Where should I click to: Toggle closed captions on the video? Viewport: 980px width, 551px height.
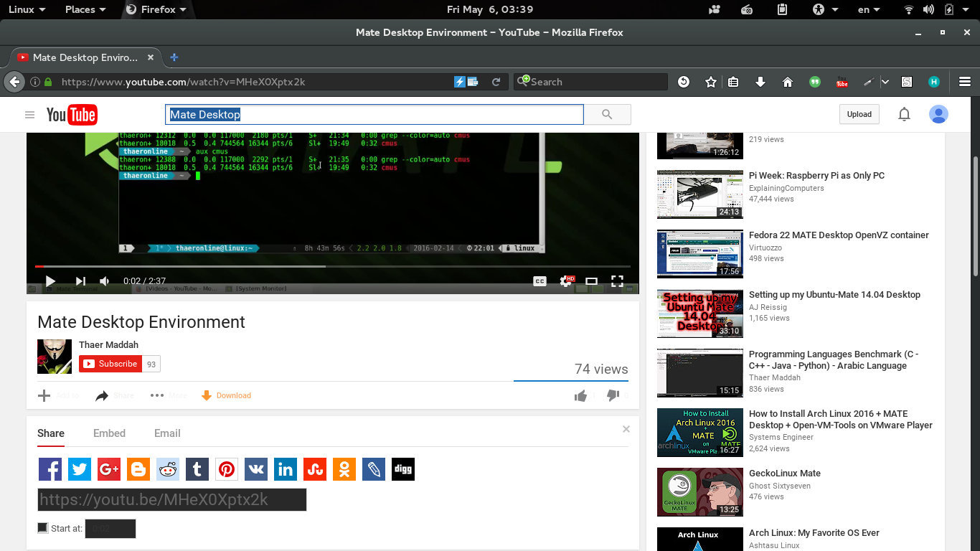tap(540, 281)
